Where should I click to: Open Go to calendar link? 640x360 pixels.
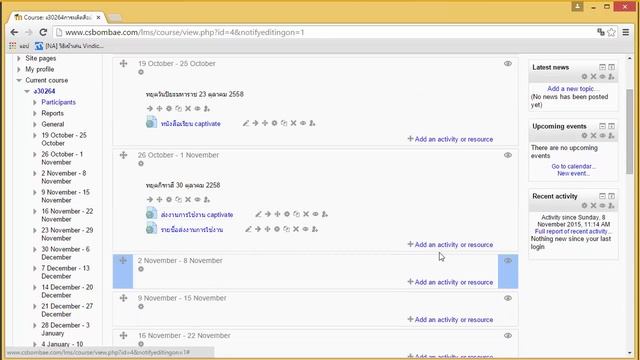tap(573, 167)
